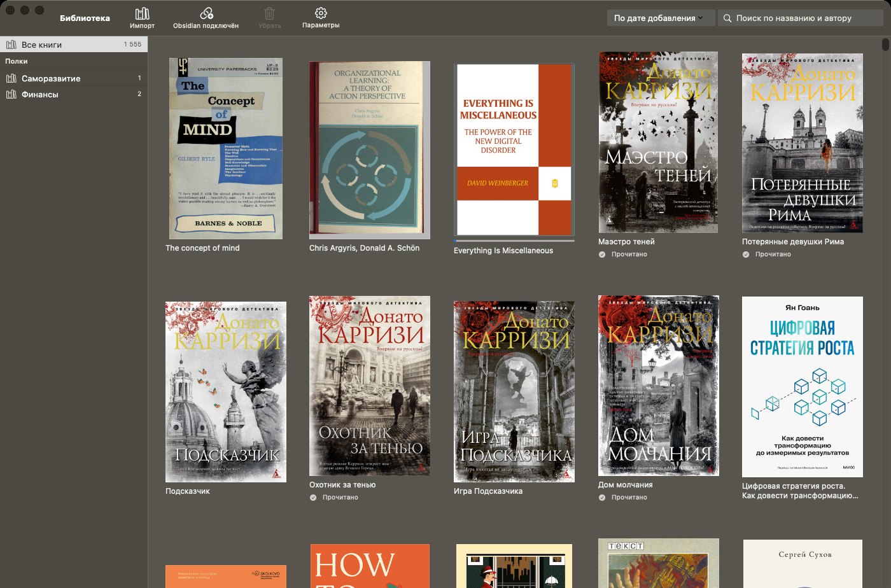
Task: Click the reading progress bar under Everything Is Miscellaneous
Action: [x=514, y=241]
